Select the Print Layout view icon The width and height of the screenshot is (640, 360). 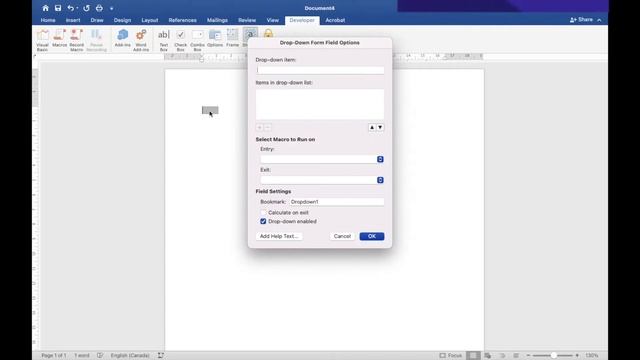(x=473, y=356)
